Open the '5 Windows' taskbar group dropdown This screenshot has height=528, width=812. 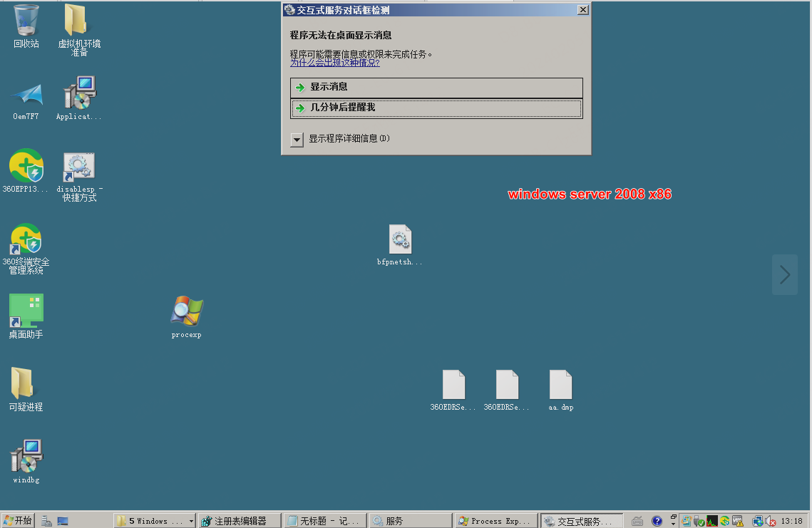click(154, 520)
